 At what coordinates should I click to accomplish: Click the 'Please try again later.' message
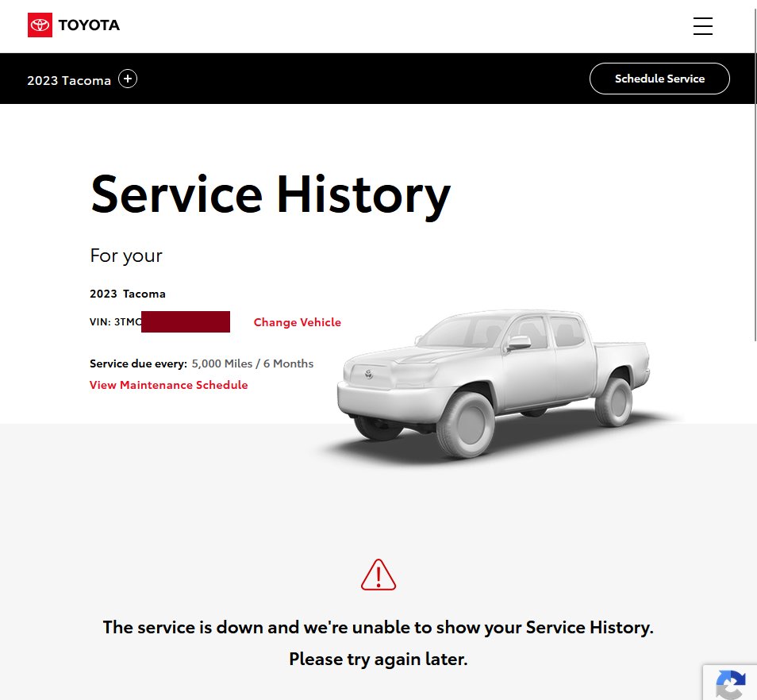tap(378, 659)
